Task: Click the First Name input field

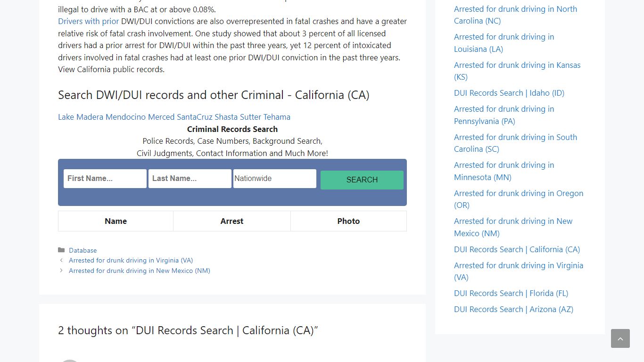Action: (x=105, y=179)
